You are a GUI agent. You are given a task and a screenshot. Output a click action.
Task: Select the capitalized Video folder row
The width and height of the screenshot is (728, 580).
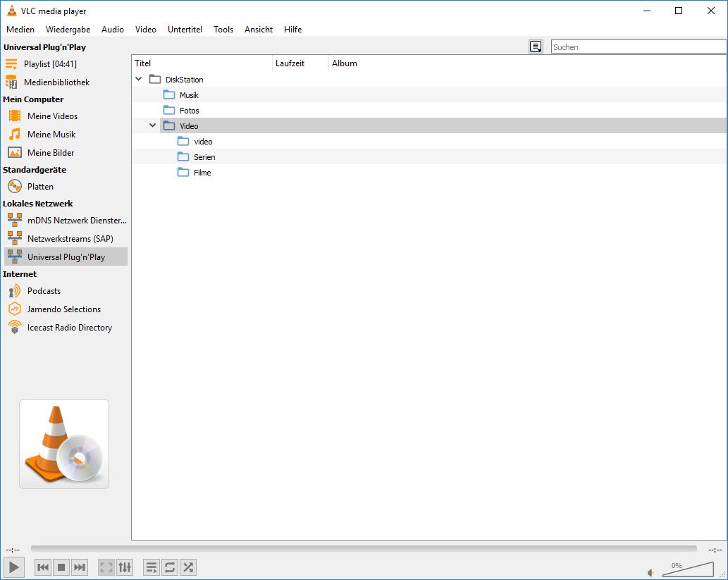point(429,126)
